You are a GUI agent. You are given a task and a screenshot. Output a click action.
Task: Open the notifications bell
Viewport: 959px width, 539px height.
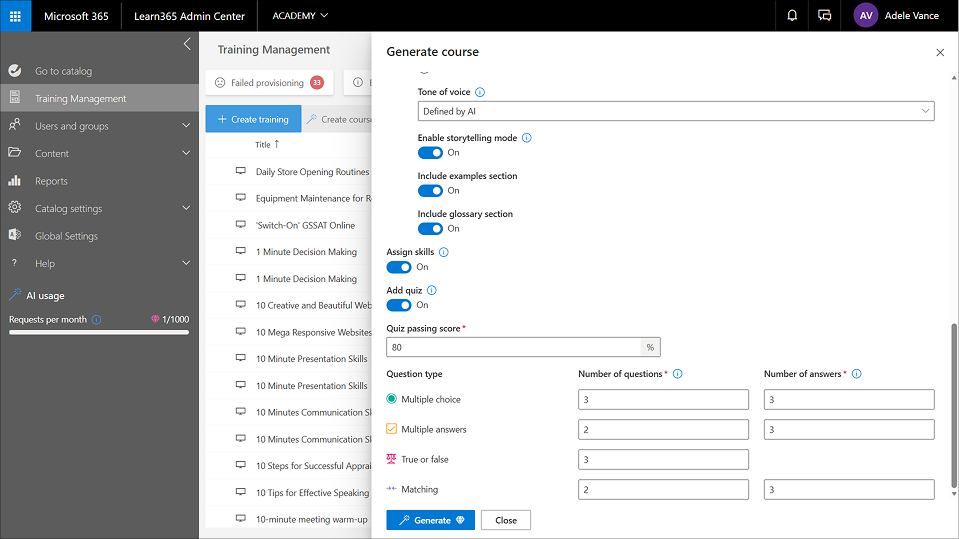(x=792, y=16)
